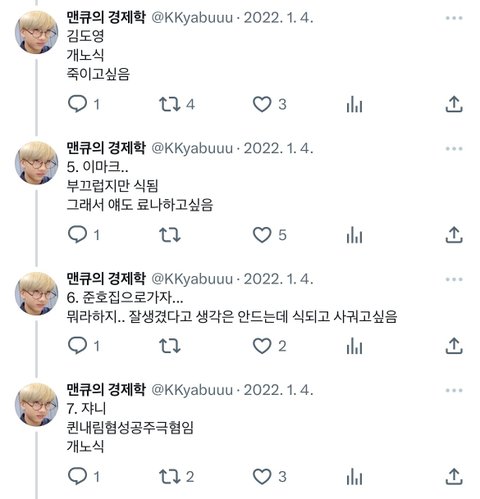Open more options for '6. 준호집으로가자' tweet
The width and height of the screenshot is (480, 499).
tap(454, 279)
